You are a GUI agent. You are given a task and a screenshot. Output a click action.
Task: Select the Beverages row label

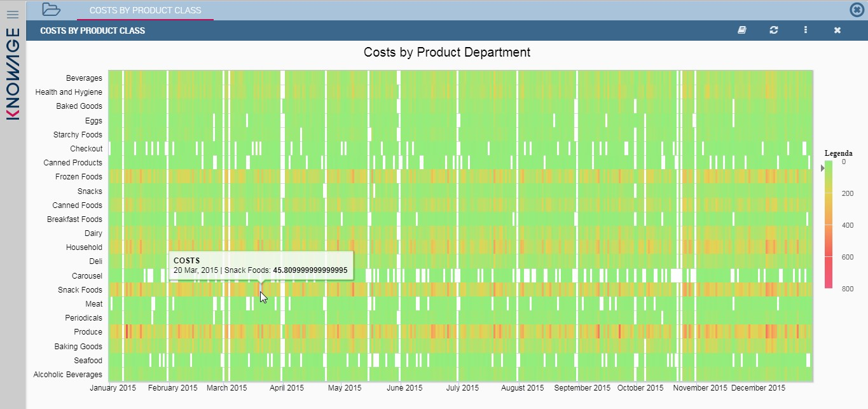(84, 78)
